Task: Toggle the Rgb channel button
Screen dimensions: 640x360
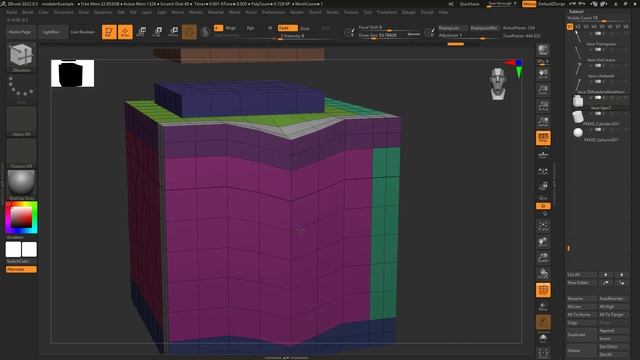Action: pos(250,28)
